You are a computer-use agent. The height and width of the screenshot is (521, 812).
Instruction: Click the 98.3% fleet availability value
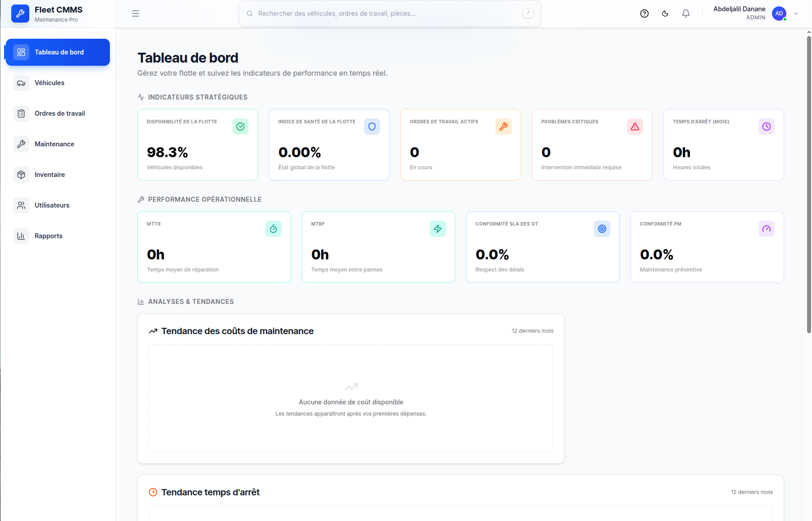168,152
